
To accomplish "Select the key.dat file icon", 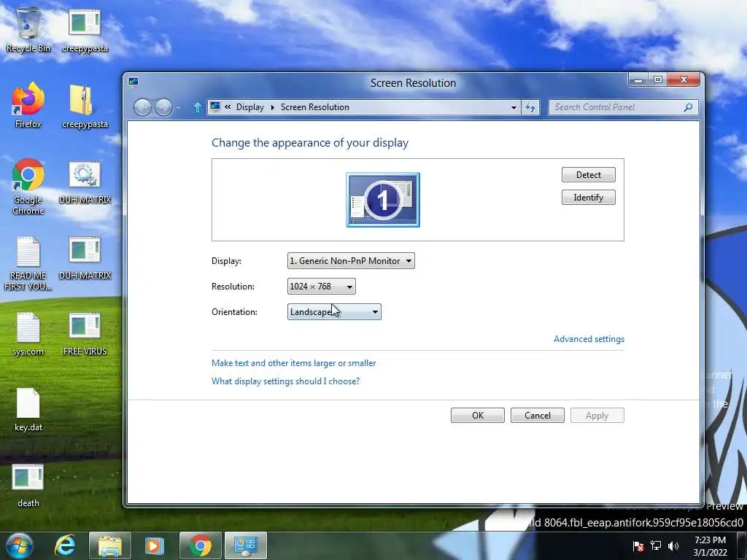I will [28, 409].
